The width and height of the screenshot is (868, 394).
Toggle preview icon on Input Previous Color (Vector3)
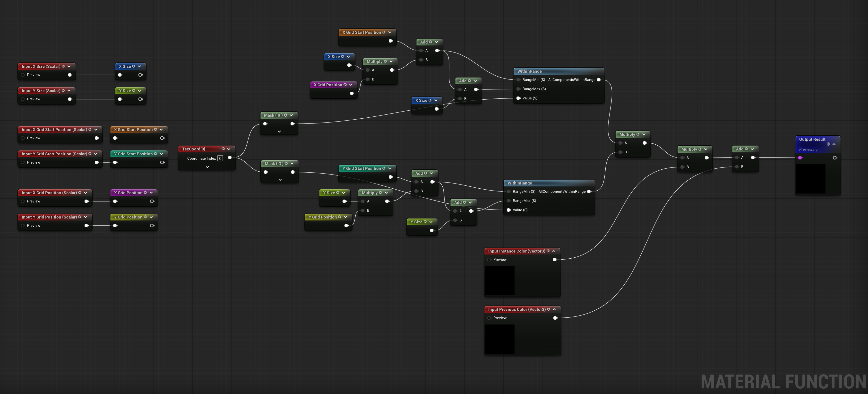click(549, 309)
